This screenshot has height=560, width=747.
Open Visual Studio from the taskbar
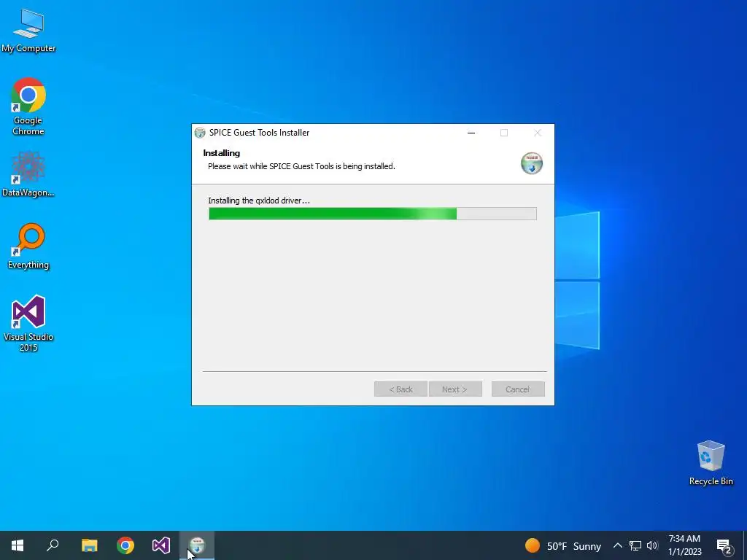pyautogui.click(x=161, y=545)
